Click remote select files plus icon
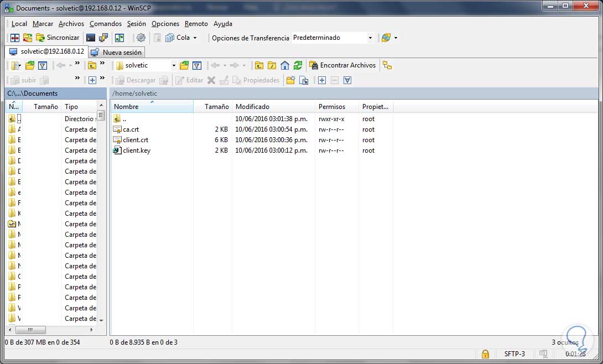Viewport: 603px width, 364px height. [322, 80]
